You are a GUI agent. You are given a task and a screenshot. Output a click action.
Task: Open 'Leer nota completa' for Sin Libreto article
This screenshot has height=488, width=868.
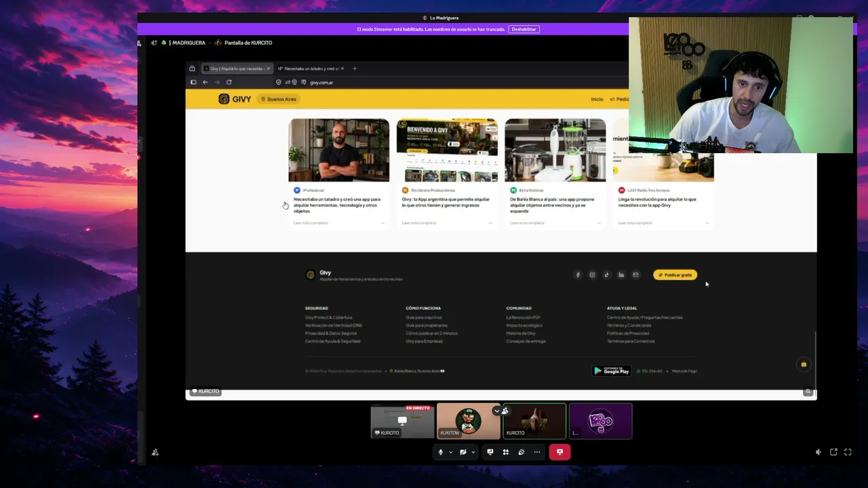(x=419, y=223)
